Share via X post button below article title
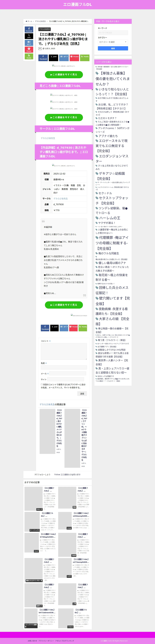This screenshot has height=644, width=155. click(x=53, y=58)
